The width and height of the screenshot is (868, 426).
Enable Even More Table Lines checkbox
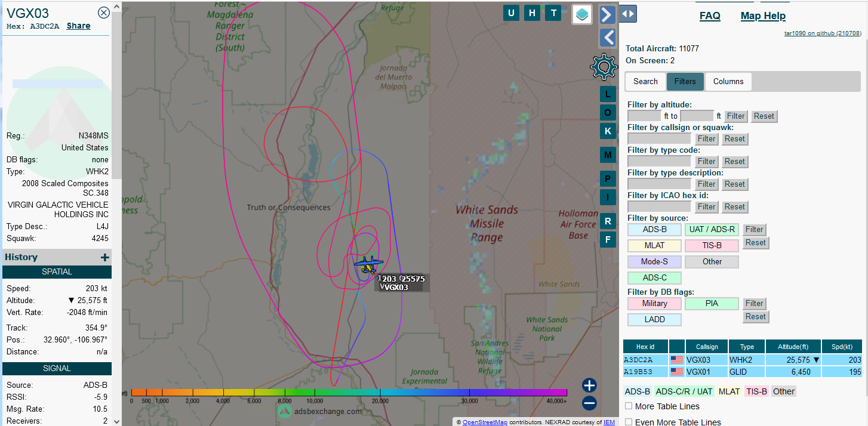point(629,422)
